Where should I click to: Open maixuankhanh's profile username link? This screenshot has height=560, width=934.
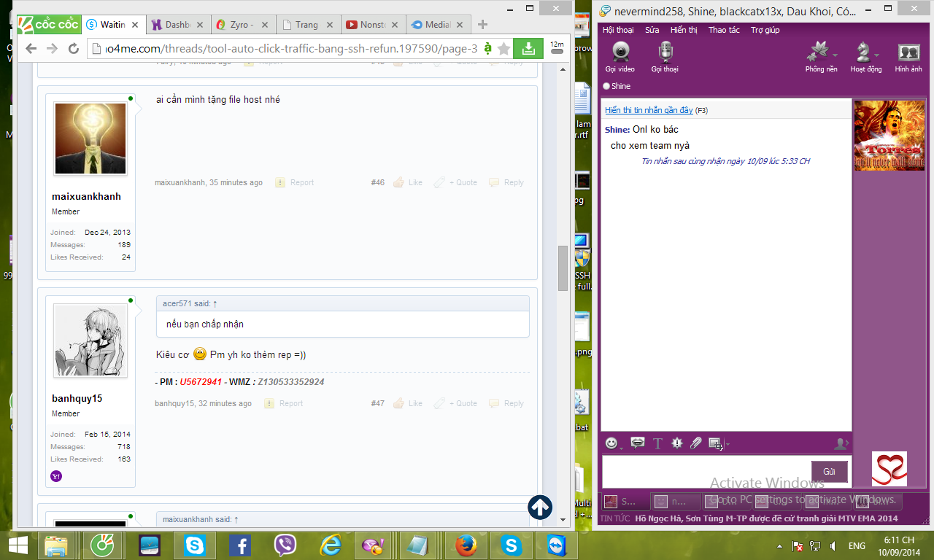coord(86,197)
